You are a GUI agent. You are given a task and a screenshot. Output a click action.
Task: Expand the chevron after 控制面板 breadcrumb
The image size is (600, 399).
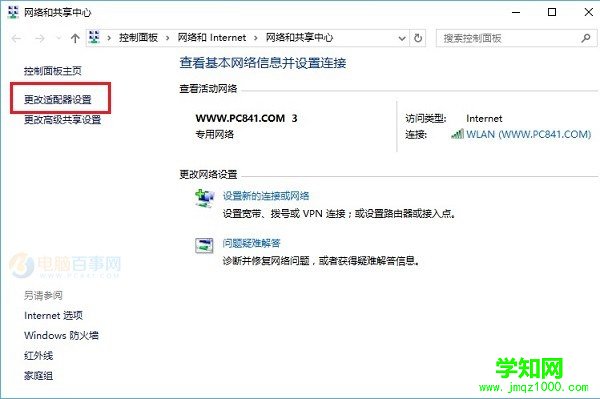168,38
